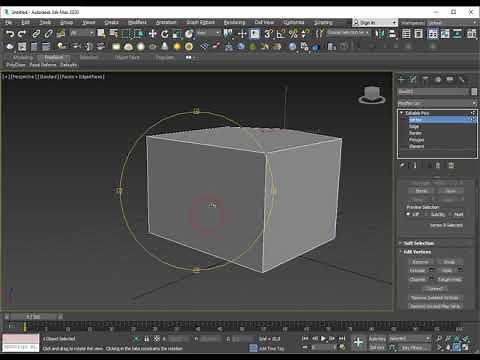Open the Edit menu
This screenshot has width=480, height=360.
(x=26, y=22)
